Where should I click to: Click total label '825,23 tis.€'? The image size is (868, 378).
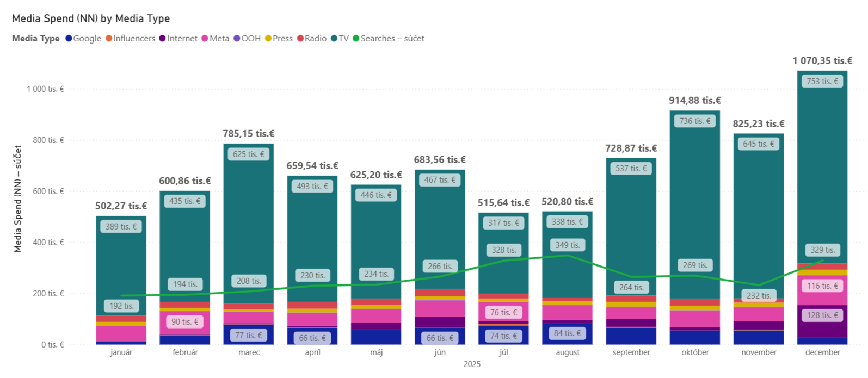point(759,124)
